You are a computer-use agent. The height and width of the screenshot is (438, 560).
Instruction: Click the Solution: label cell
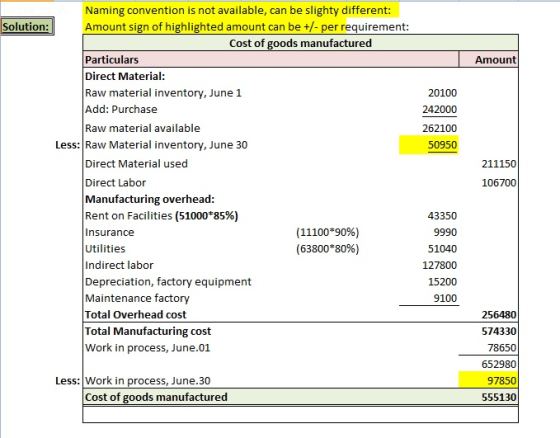click(28, 26)
